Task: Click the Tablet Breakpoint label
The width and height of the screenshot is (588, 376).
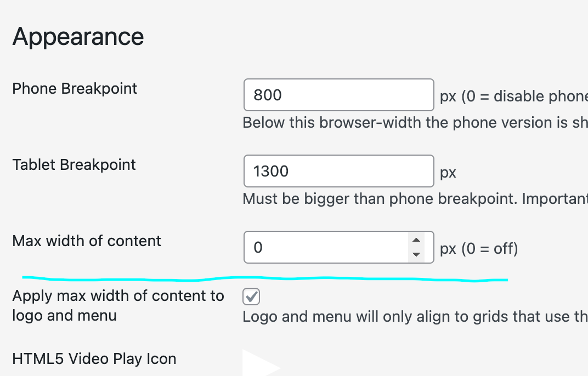Action: tap(74, 164)
